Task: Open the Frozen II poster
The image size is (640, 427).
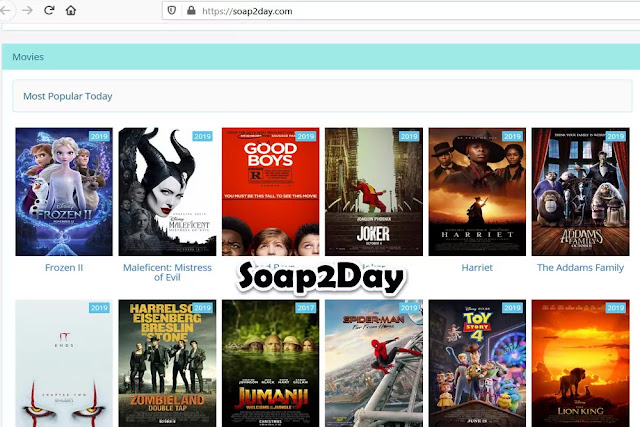Action: click(64, 192)
